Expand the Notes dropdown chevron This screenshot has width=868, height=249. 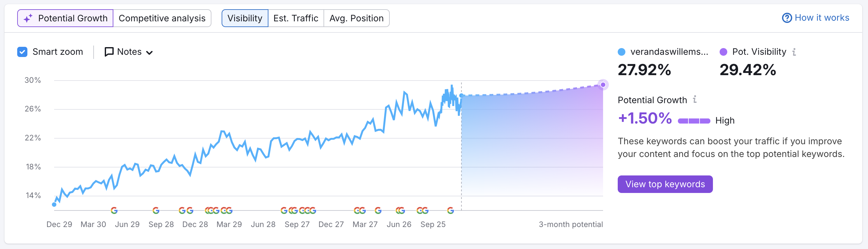pyautogui.click(x=150, y=52)
